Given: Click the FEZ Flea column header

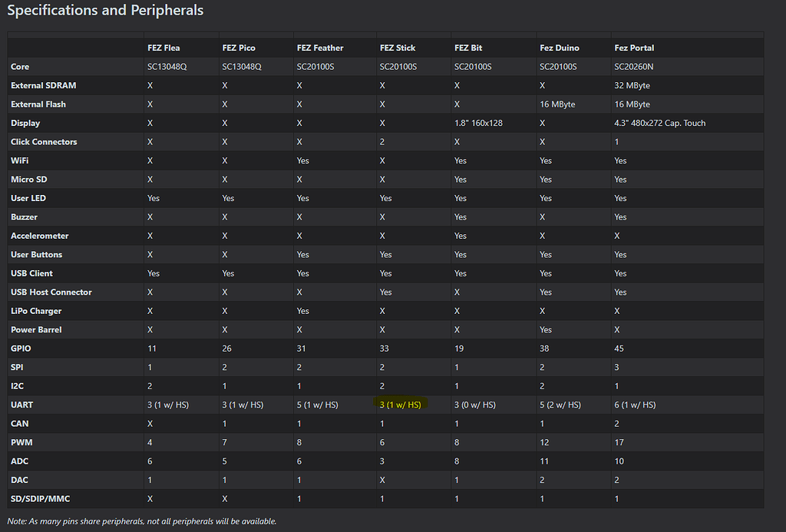Looking at the screenshot, I should (163, 48).
